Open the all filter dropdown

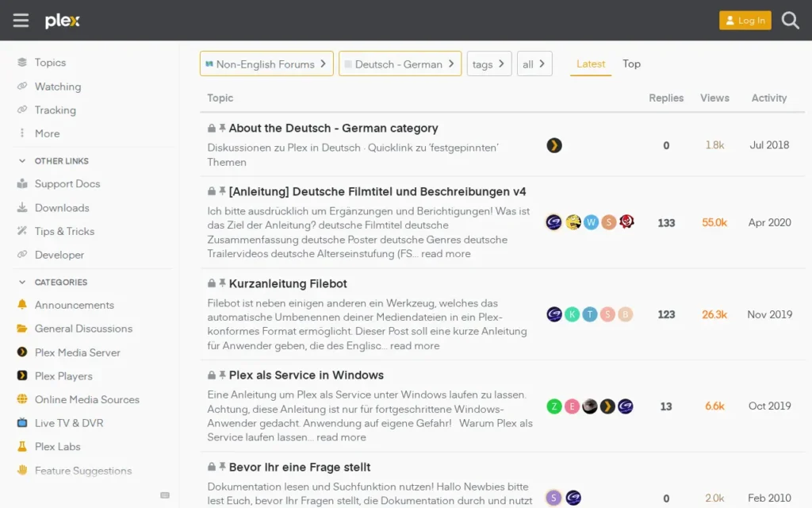534,63
